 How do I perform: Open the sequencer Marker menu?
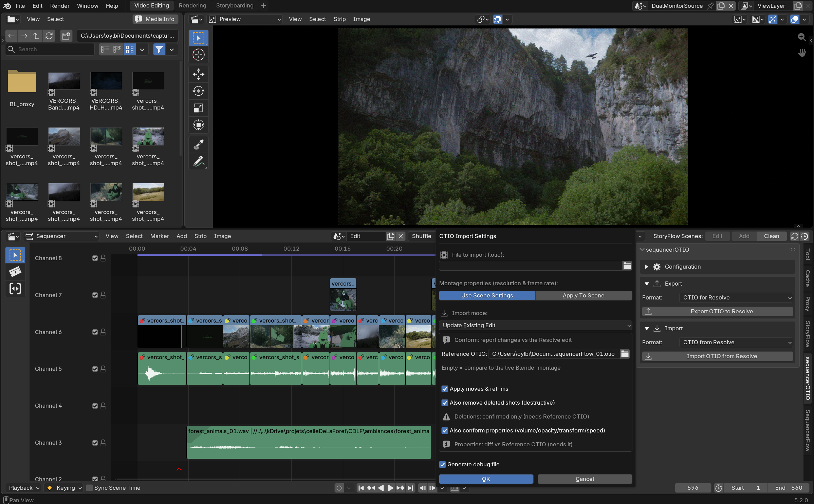tap(160, 236)
